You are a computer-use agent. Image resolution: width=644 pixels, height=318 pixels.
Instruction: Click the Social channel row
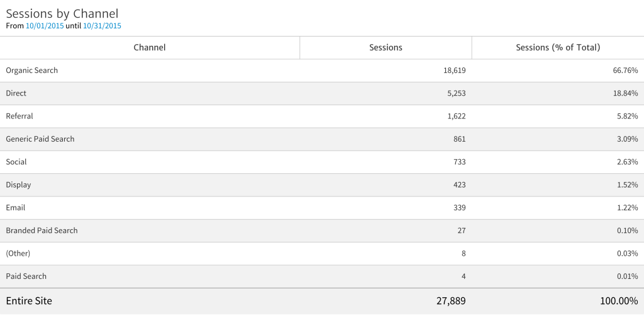(x=16, y=162)
